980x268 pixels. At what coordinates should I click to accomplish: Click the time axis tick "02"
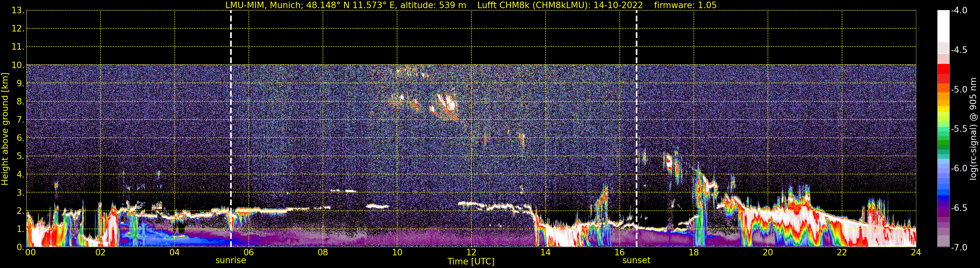(x=100, y=252)
